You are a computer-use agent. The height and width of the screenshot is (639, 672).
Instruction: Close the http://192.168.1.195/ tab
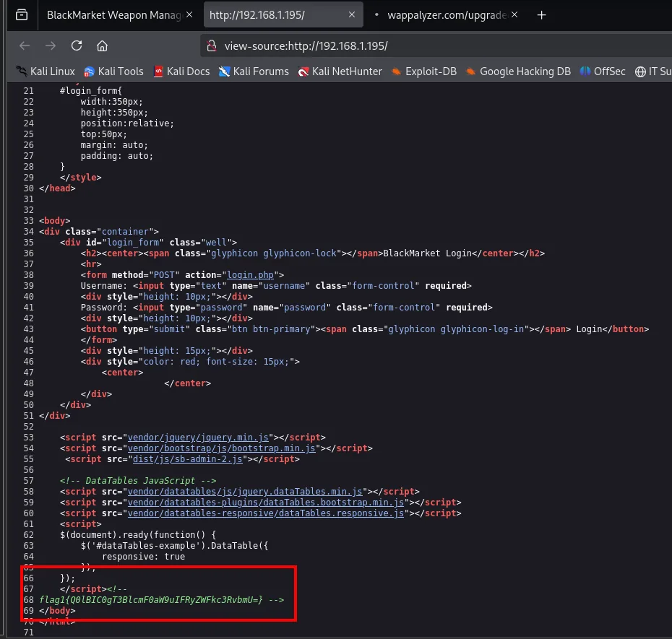tap(352, 14)
